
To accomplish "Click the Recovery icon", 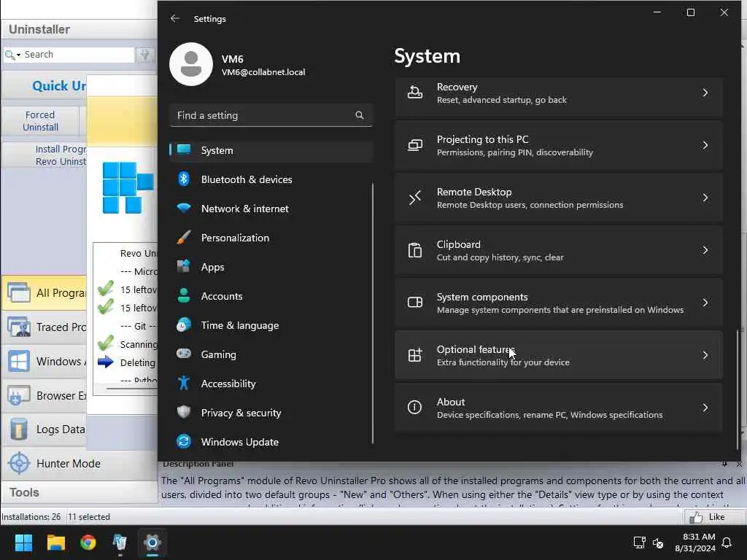I will click(414, 93).
